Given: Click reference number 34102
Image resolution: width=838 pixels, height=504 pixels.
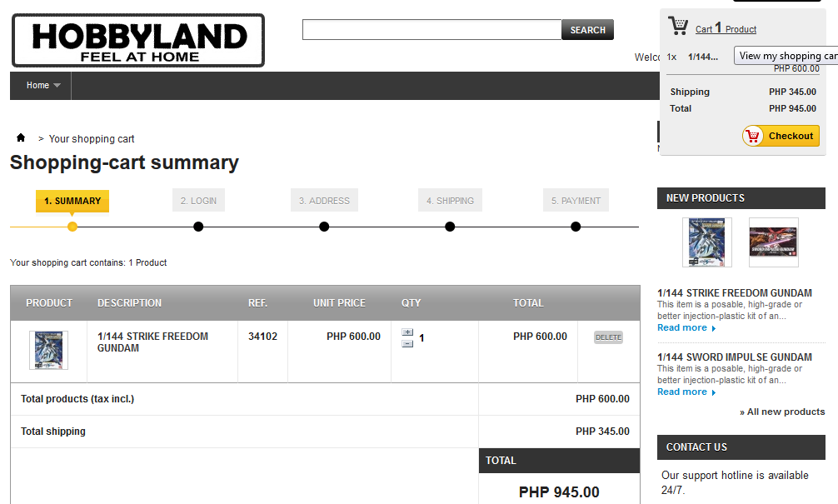Looking at the screenshot, I should point(262,337).
